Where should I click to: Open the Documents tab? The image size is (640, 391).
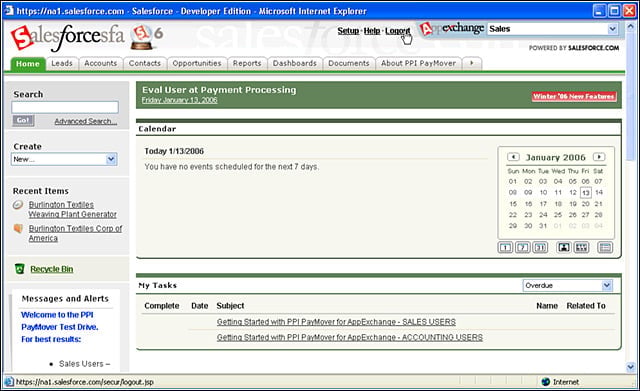click(x=349, y=63)
